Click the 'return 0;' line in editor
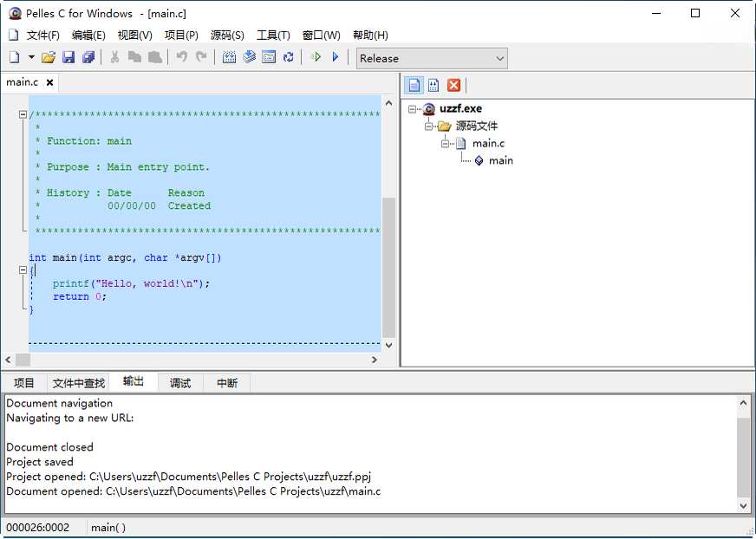This screenshot has width=756, height=539. coord(80,296)
